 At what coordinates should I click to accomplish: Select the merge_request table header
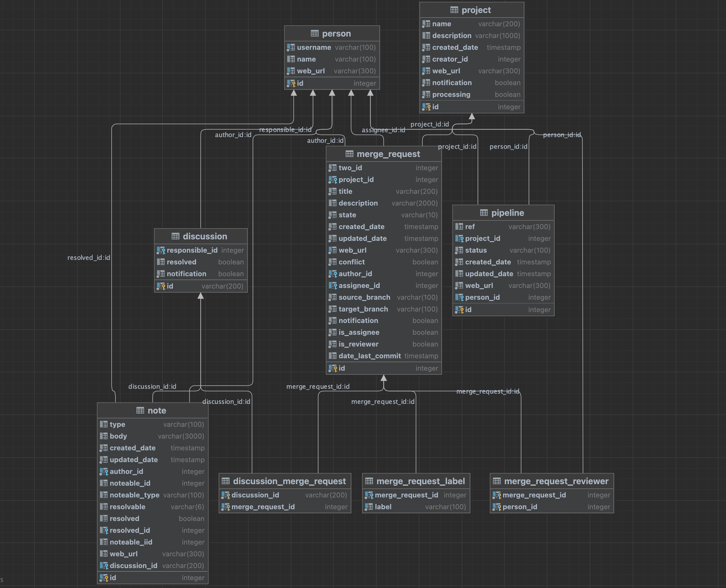[x=384, y=154]
